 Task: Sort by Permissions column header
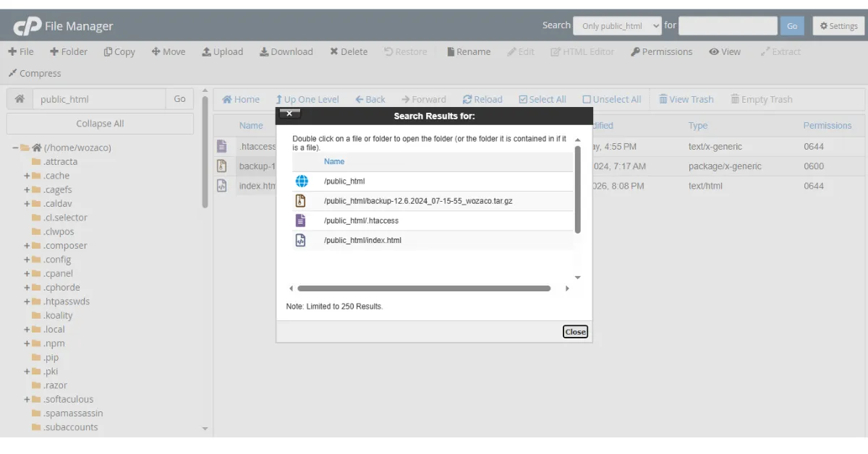(x=827, y=125)
